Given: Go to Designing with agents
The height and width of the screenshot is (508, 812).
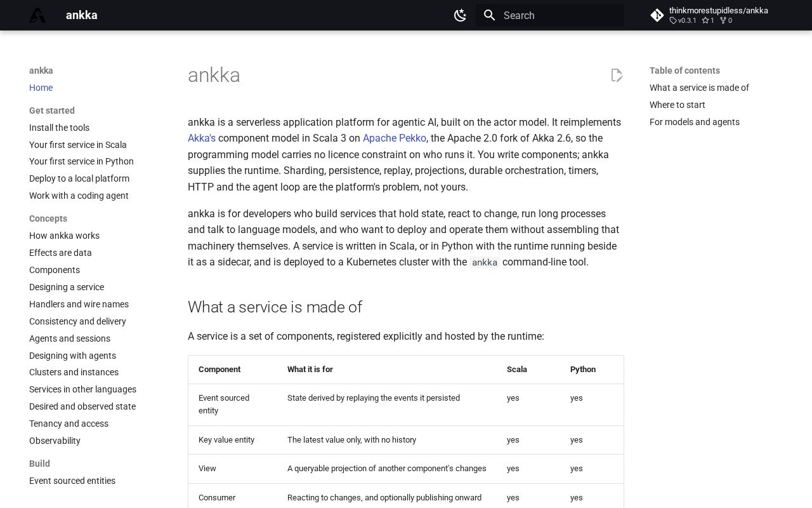Looking at the screenshot, I should point(72,356).
